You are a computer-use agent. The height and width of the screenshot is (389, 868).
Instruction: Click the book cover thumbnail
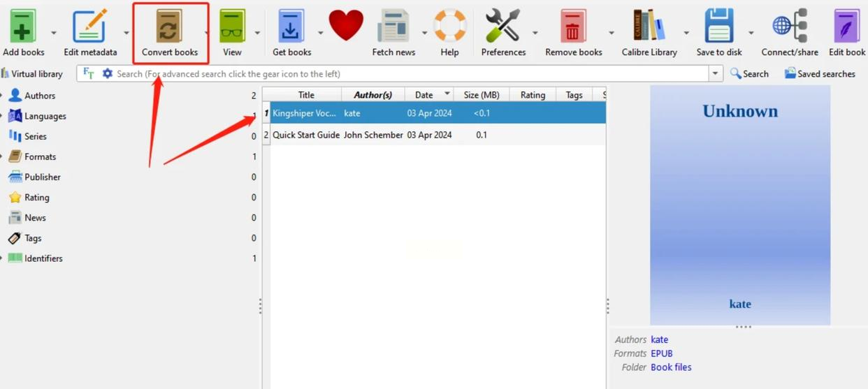[740, 205]
